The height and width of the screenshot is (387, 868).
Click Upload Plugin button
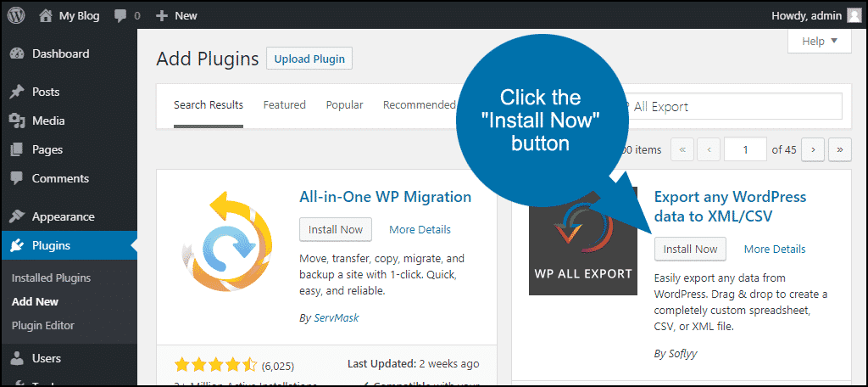tap(309, 59)
